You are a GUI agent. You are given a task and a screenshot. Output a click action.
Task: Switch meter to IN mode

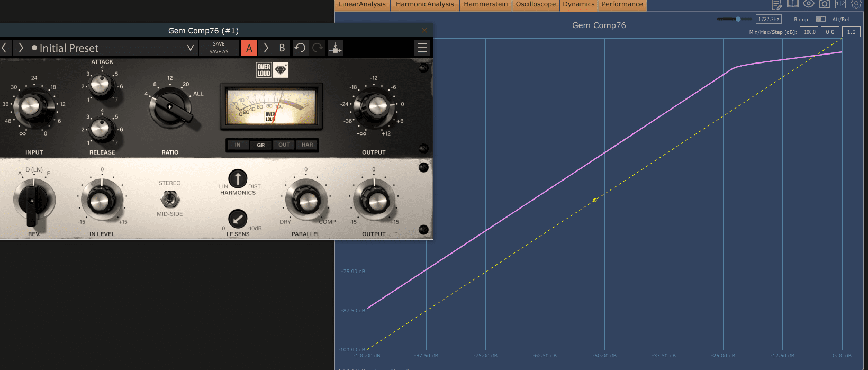[x=238, y=145]
